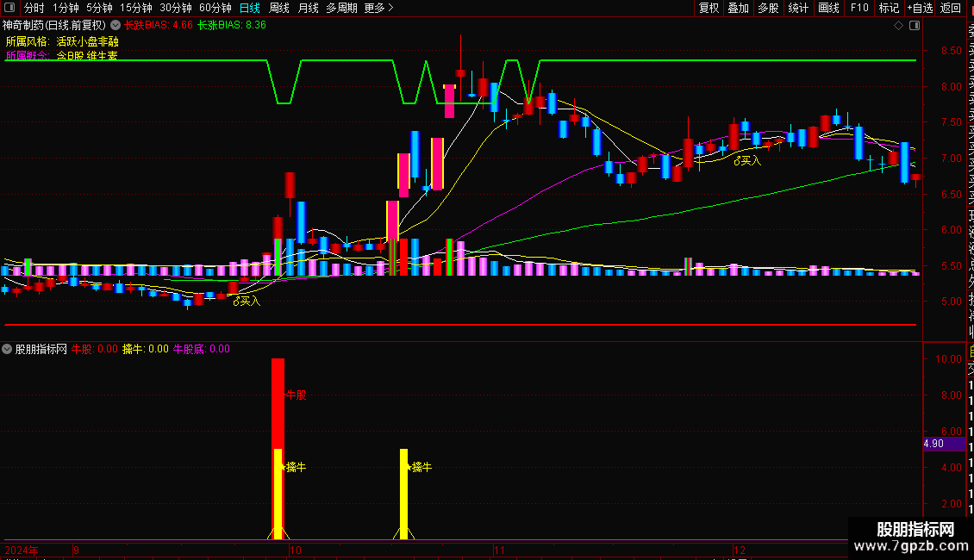Viewport: 974px width, 560px height.
Task: Click the 标记 mark button
Action: (x=889, y=8)
